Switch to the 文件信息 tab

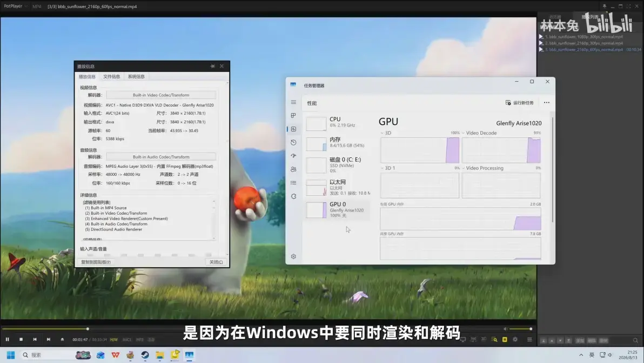point(111,76)
